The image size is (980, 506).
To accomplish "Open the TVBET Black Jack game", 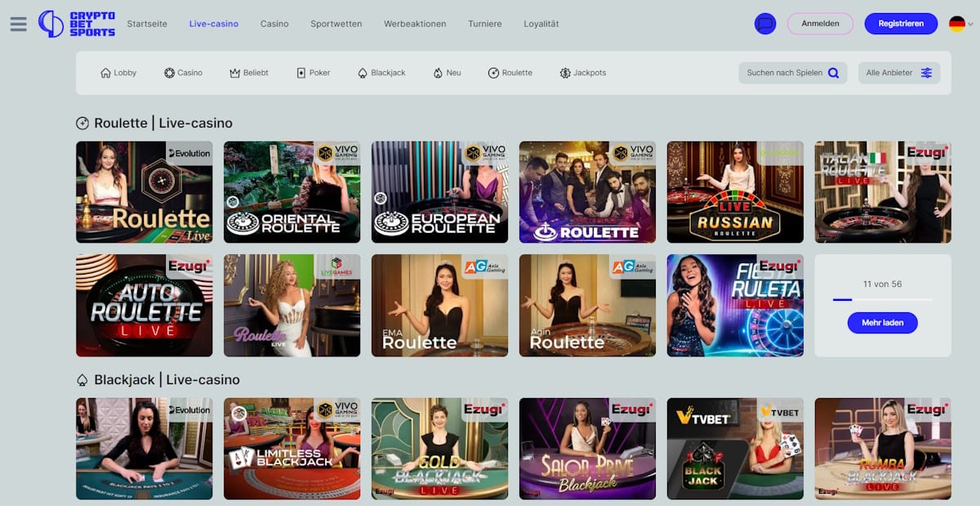I will 735,449.
